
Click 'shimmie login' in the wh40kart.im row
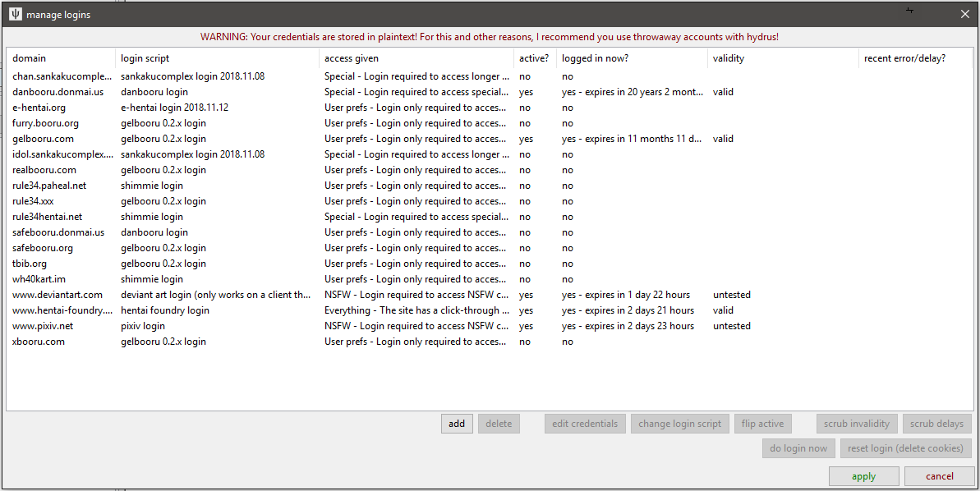coord(152,279)
